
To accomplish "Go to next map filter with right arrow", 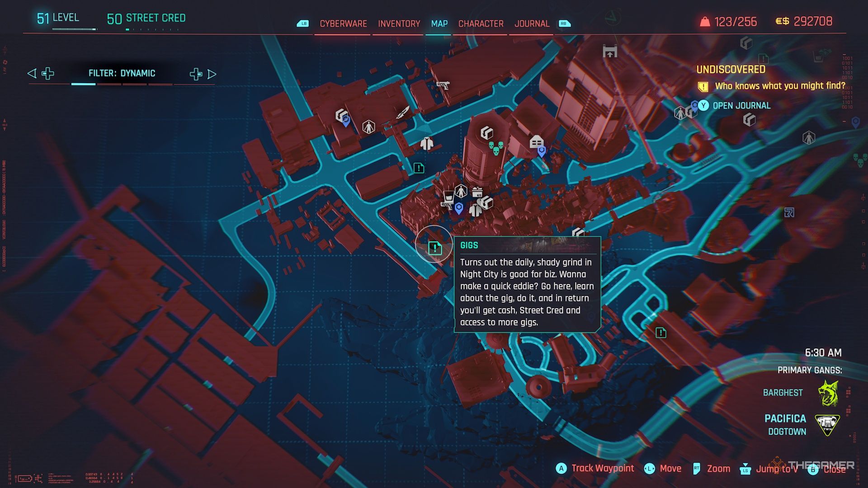I will click(x=212, y=74).
